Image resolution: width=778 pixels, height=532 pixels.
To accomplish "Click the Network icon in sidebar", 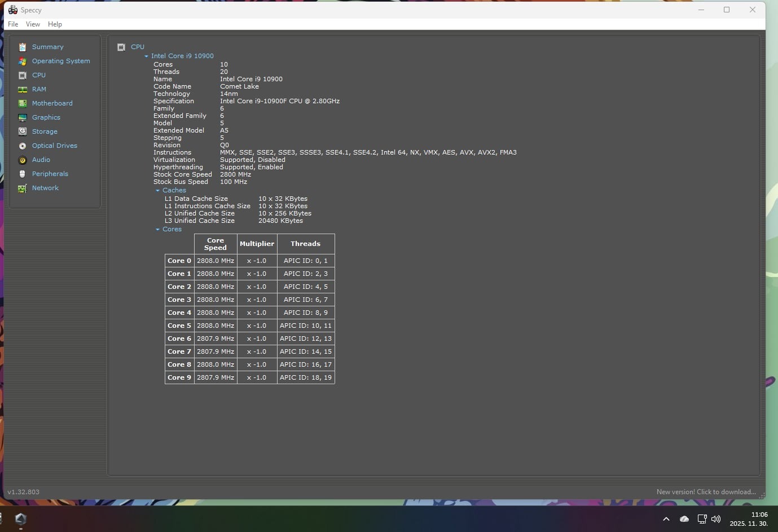I will [x=23, y=188].
